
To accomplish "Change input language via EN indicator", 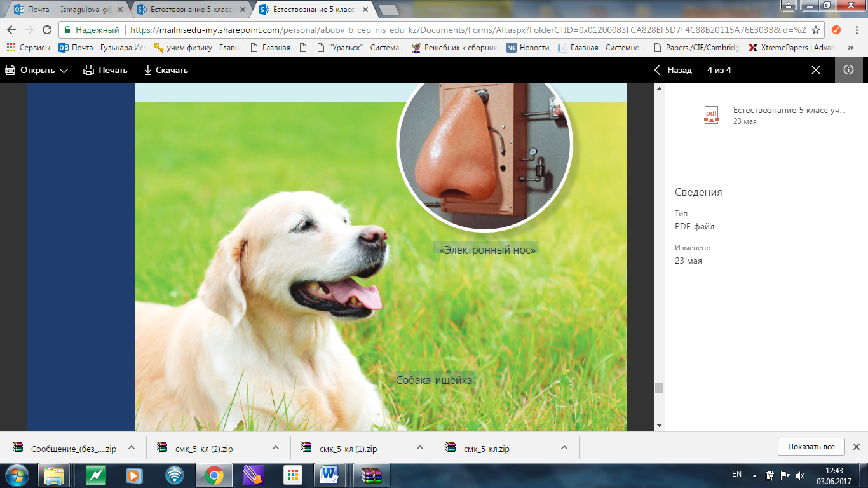I will pos(737,474).
